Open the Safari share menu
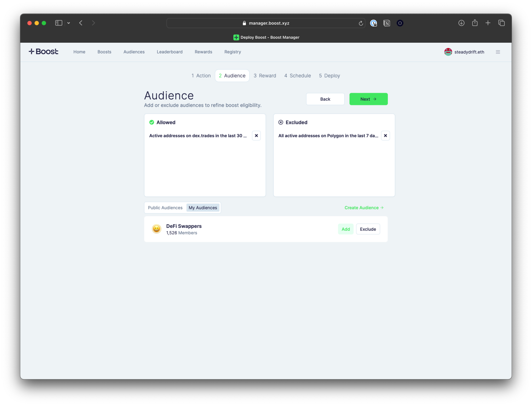Viewport: 532px width, 406px height. pos(475,23)
